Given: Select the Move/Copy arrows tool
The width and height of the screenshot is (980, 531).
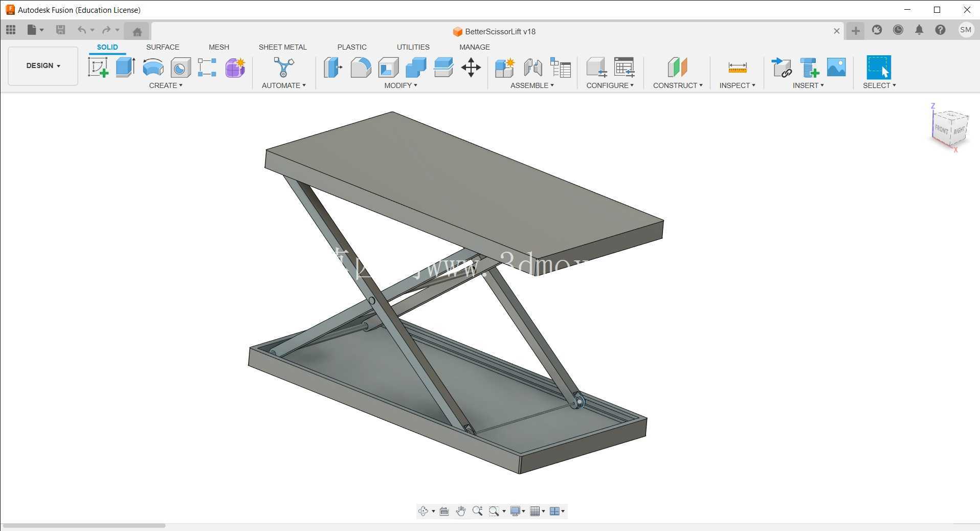Looking at the screenshot, I should [471, 67].
